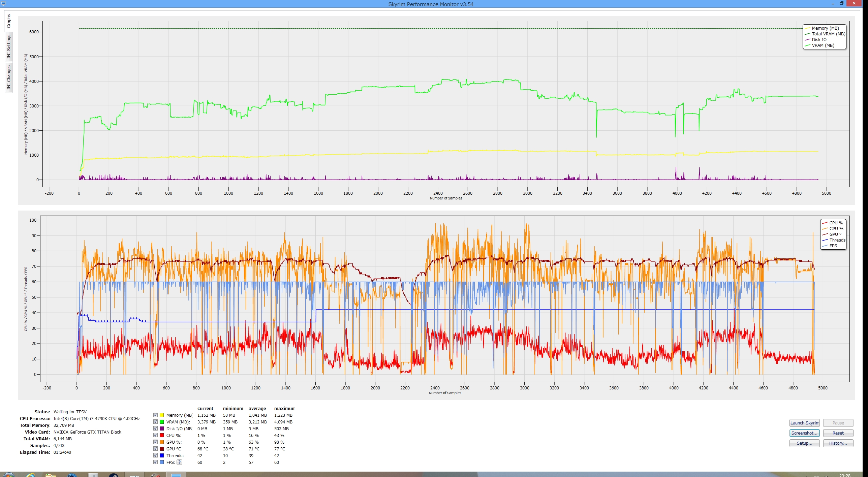Image resolution: width=868 pixels, height=477 pixels.
Task: Click Elapsed Time value '01:24:40'
Action: [x=62, y=452]
